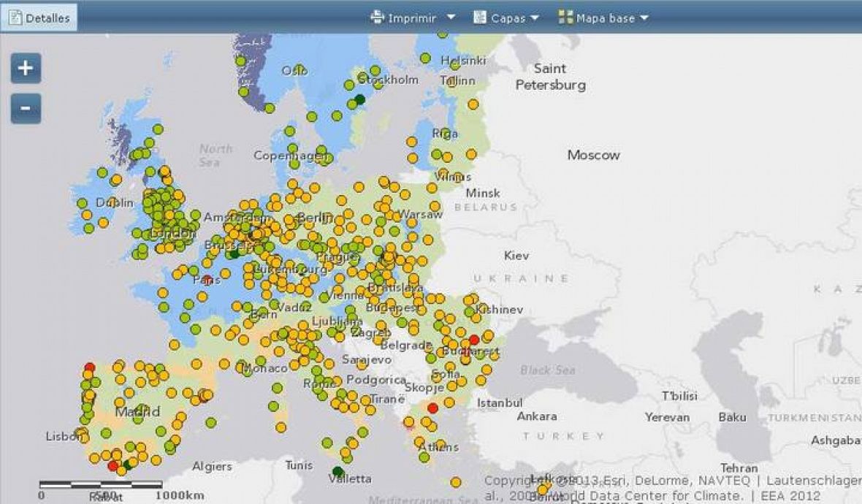Click the Mapa base grid icon
The width and height of the screenshot is (862, 504).
[565, 18]
